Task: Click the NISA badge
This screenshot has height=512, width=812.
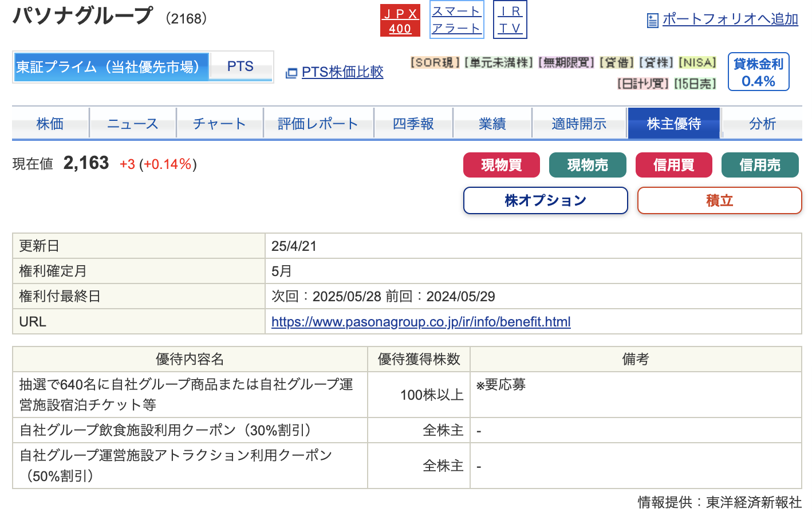Action: [x=697, y=62]
